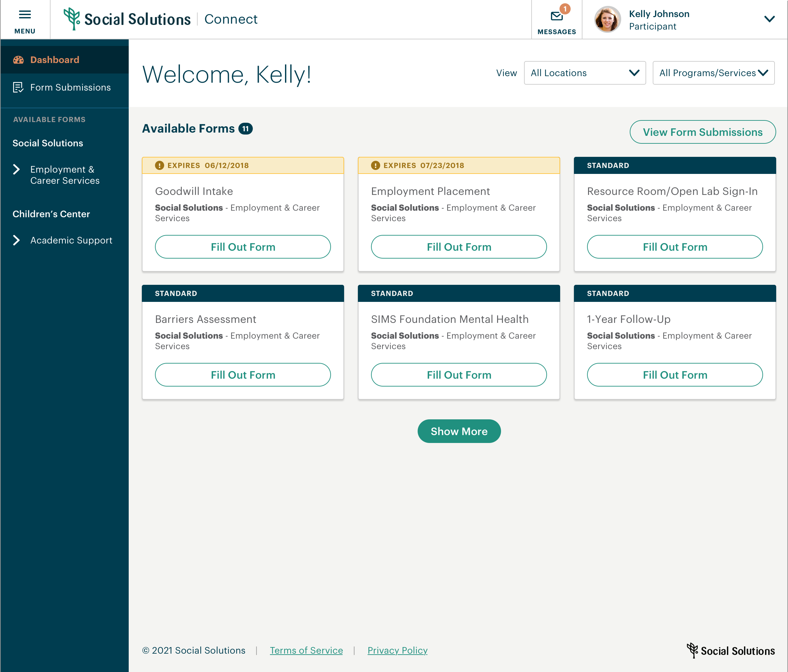Expand the Kelly Johnson user menu chevron
Viewport: 788px width, 672px height.
tap(769, 19)
